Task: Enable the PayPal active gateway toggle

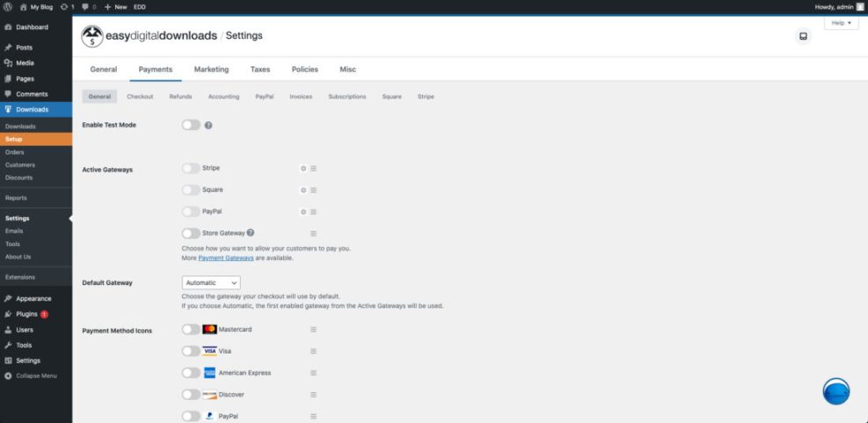Action: 191,211
